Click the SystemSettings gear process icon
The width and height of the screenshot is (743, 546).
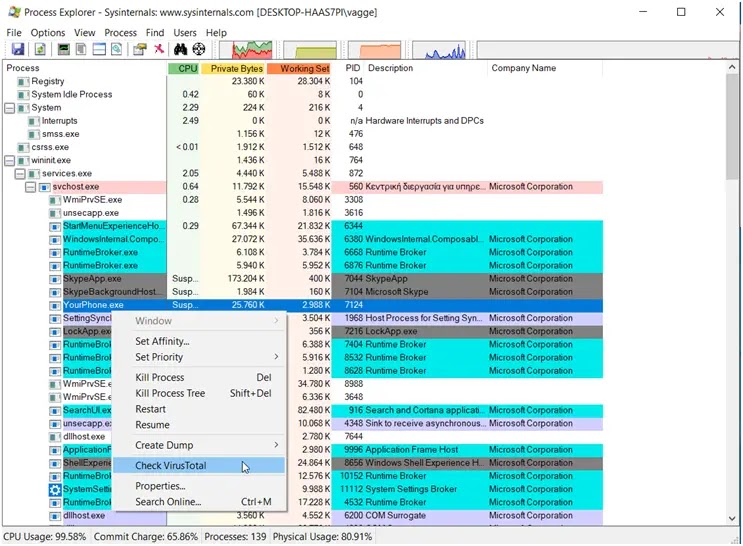(x=55, y=489)
